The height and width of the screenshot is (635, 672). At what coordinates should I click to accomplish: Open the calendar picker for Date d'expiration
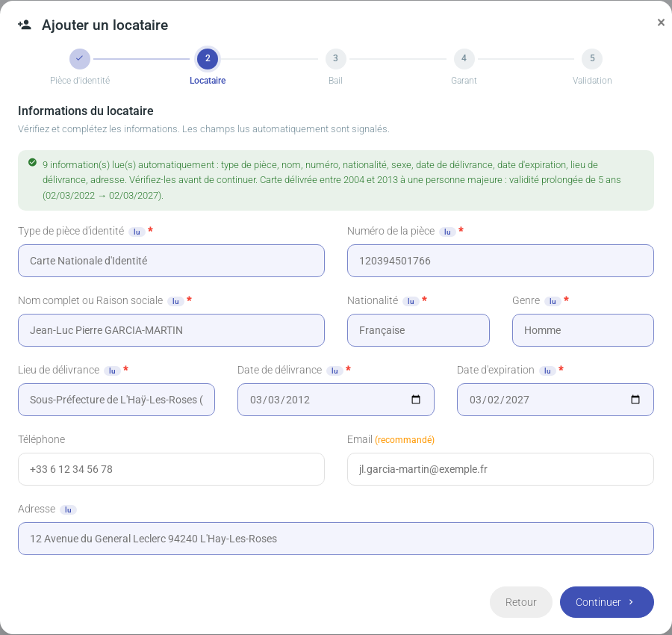click(x=635, y=400)
